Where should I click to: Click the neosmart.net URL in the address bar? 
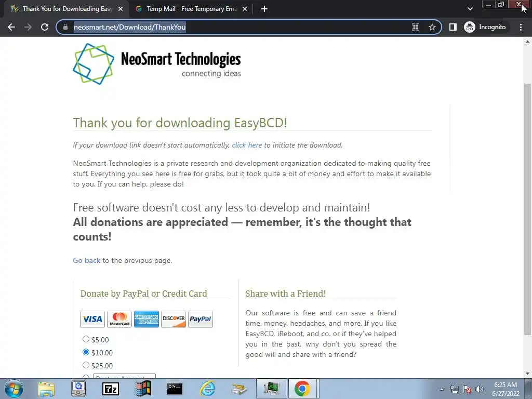click(x=129, y=27)
